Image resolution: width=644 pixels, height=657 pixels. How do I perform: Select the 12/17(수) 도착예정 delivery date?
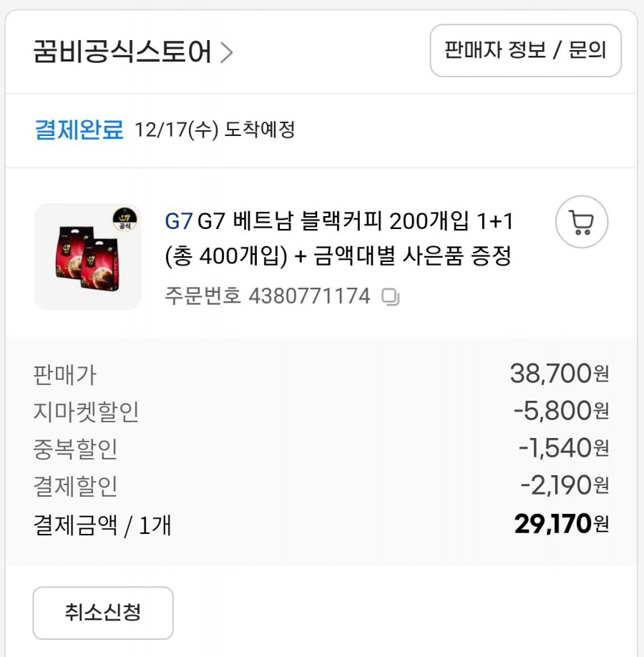point(215,130)
